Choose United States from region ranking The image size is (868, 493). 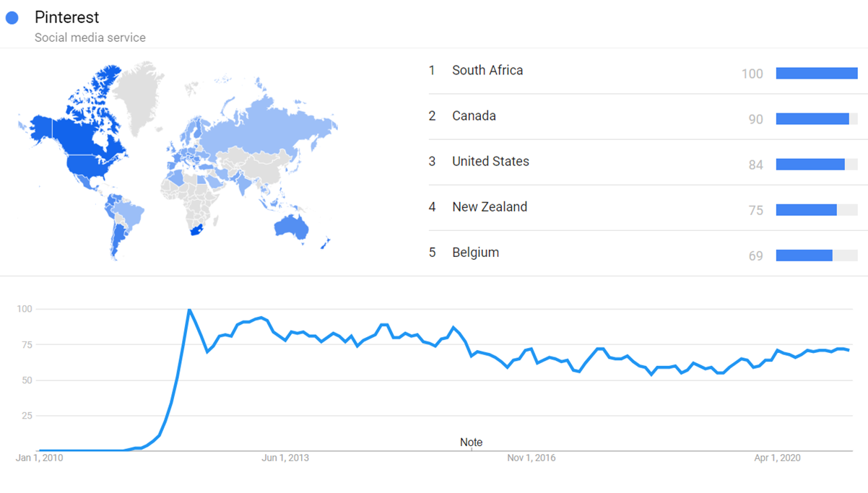pyautogui.click(x=490, y=162)
